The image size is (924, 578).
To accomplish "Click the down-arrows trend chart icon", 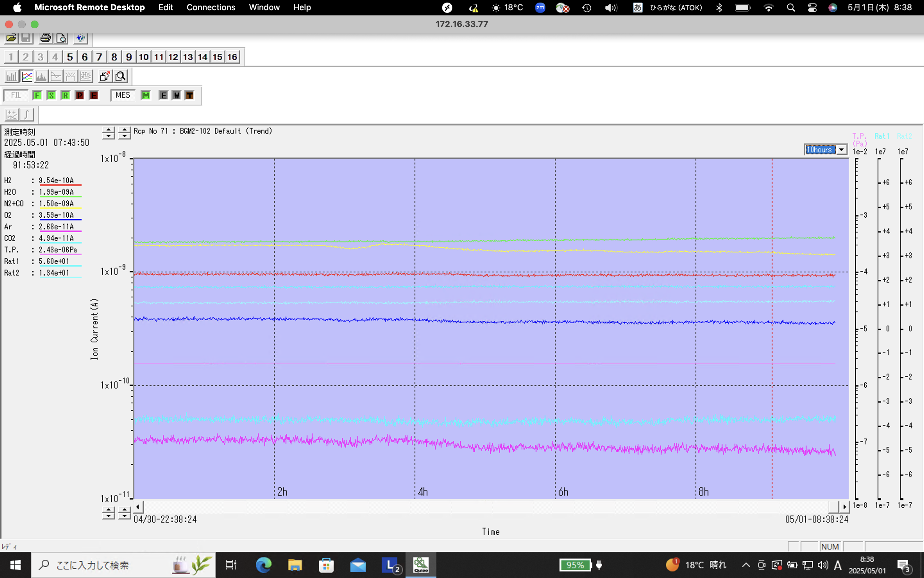I will coord(12,114).
